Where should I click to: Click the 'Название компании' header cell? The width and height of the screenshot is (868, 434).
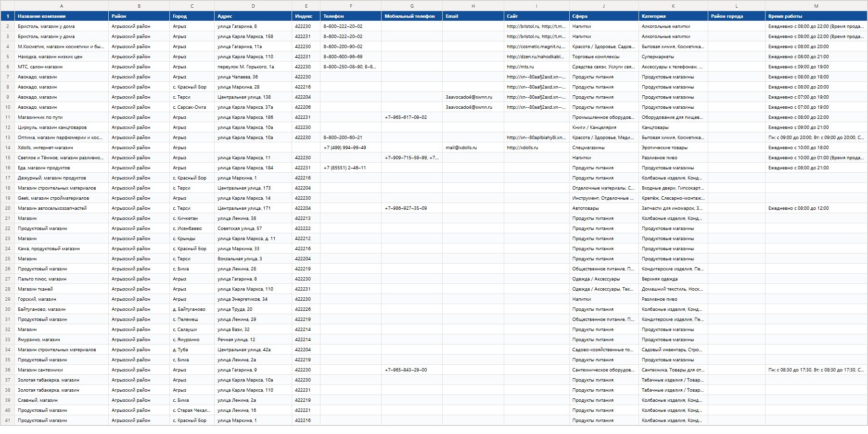62,16
